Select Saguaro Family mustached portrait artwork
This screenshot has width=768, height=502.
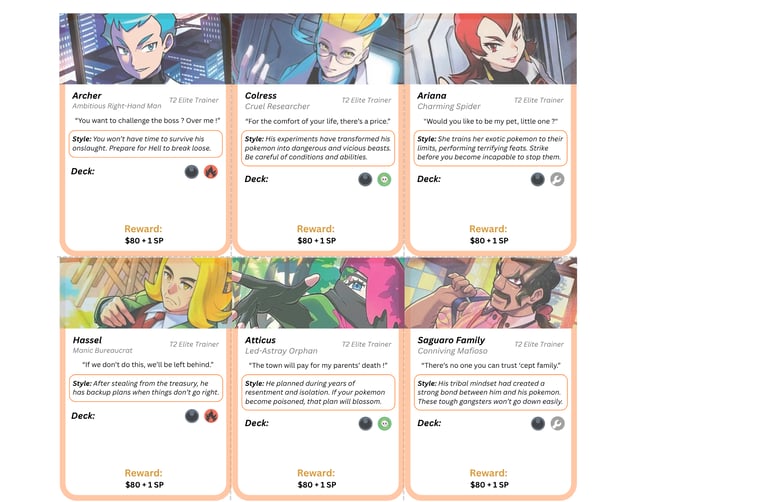tap(491, 293)
